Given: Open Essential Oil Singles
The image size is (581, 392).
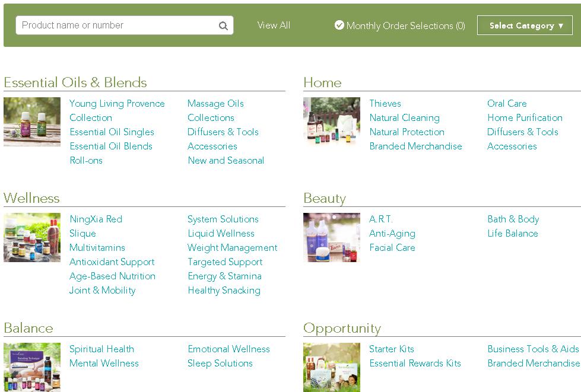Looking at the screenshot, I should pos(112,132).
